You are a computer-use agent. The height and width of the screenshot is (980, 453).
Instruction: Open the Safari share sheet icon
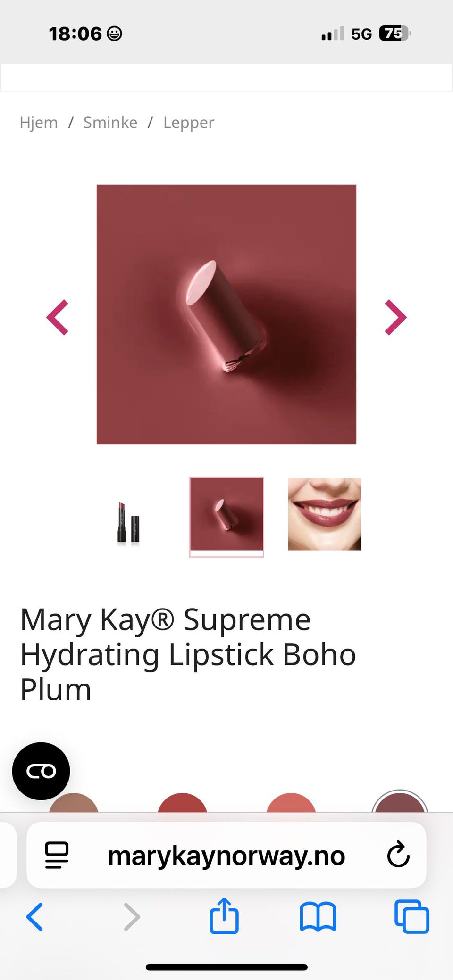[224, 915]
